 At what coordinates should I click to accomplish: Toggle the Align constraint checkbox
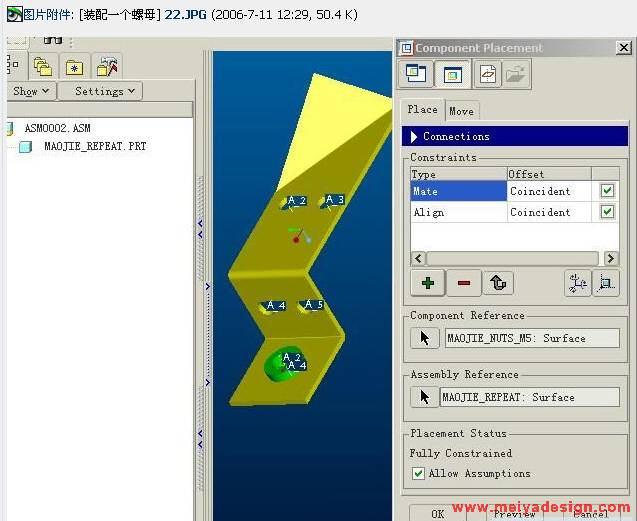click(607, 211)
